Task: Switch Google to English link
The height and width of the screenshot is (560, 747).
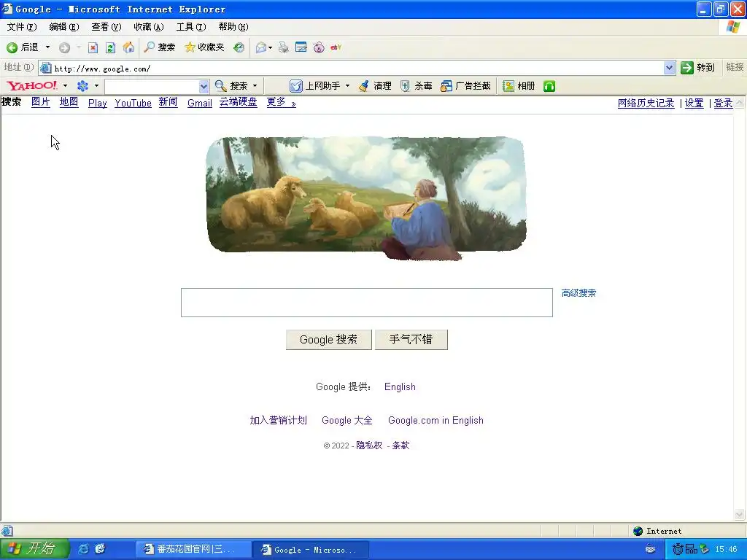Action: click(400, 386)
